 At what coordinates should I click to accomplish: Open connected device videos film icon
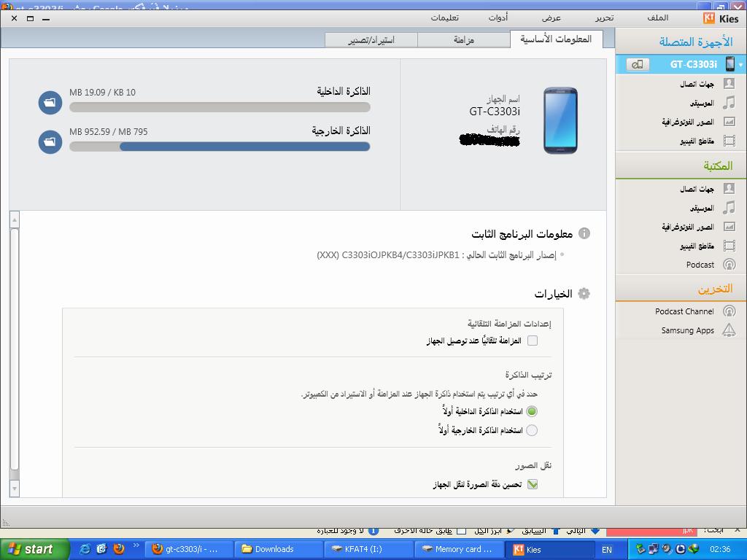729,141
